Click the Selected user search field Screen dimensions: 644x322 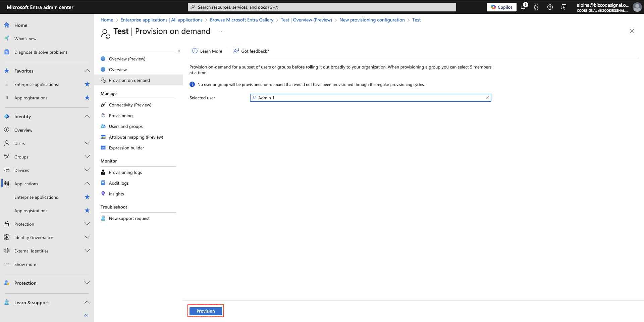pos(370,98)
